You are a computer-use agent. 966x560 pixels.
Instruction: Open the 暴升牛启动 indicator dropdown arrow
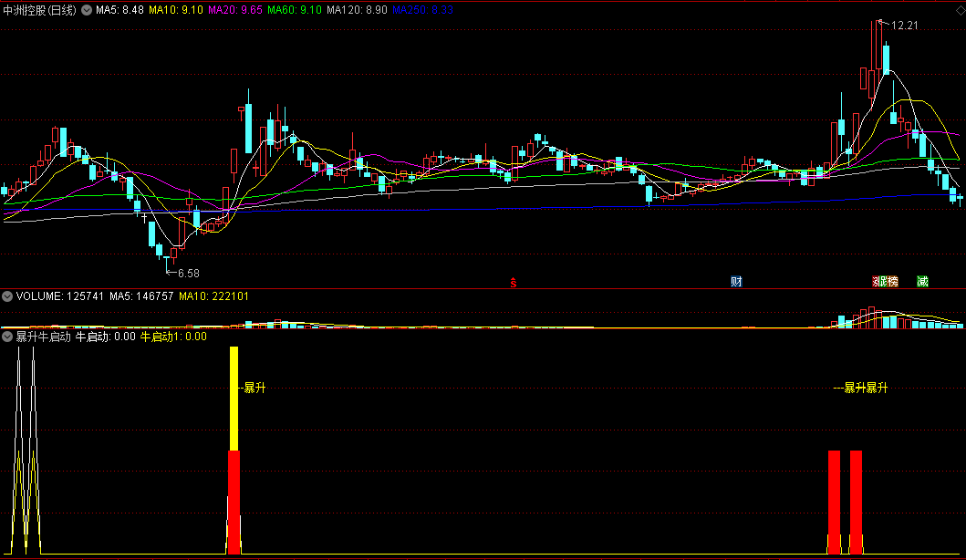7,337
